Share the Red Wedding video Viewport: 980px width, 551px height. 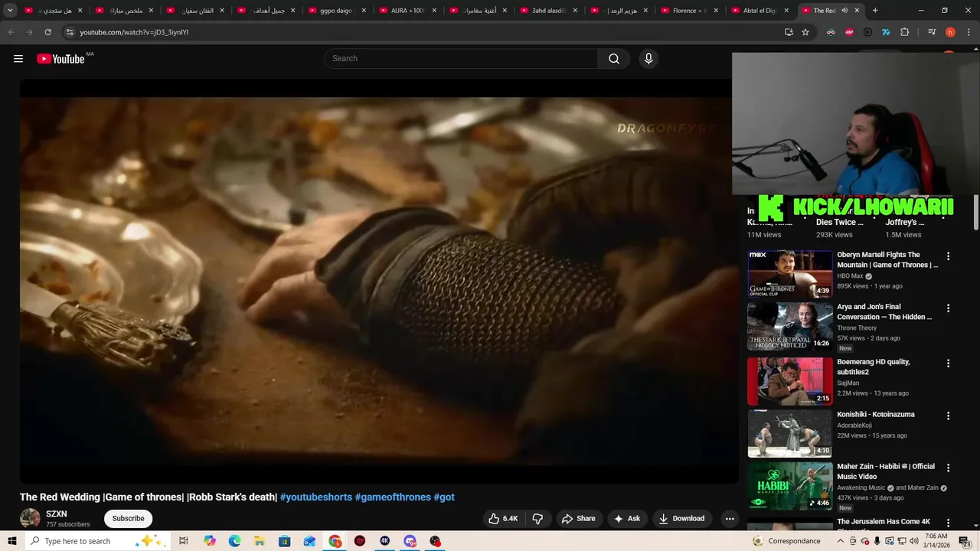point(578,518)
